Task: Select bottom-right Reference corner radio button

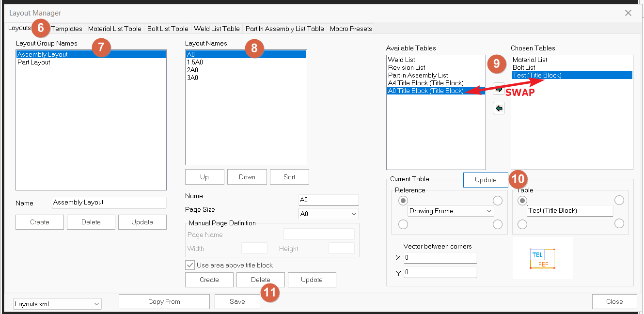Action: [x=498, y=224]
